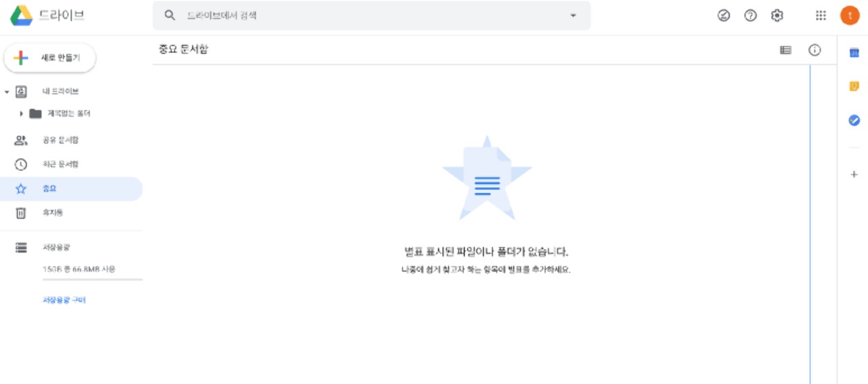Open 휴지통 in the sidebar
This screenshot has height=384, width=868.
52,213
